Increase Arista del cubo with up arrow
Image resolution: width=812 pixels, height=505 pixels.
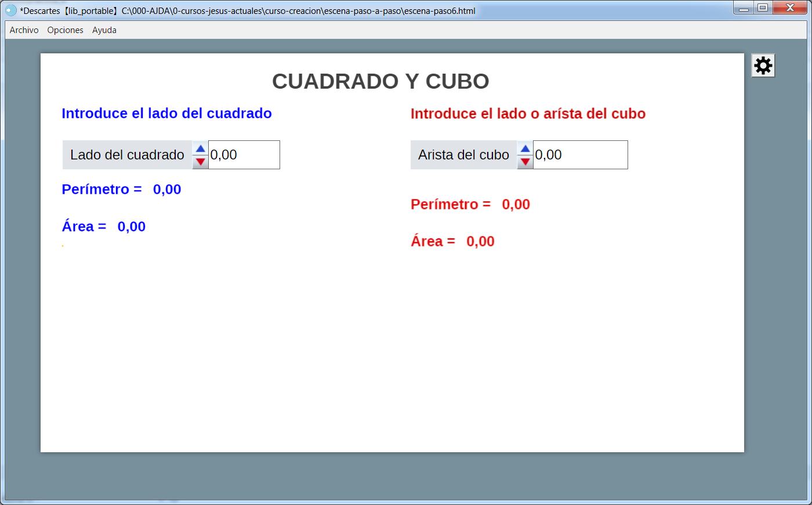tap(525, 148)
